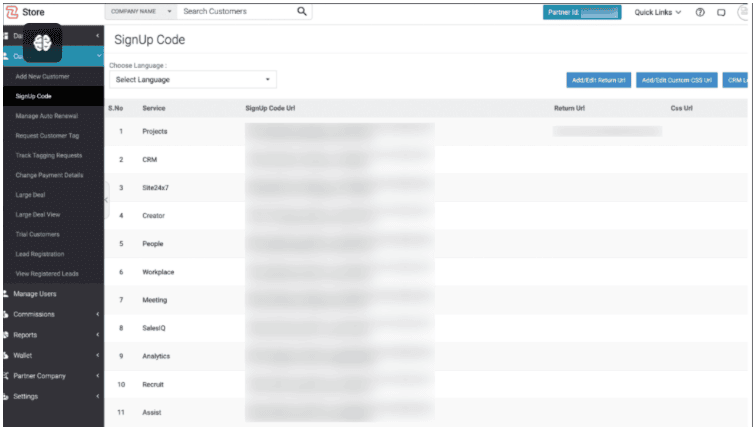
Task: Click the Commissions sidebar icon
Action: click(x=6, y=314)
